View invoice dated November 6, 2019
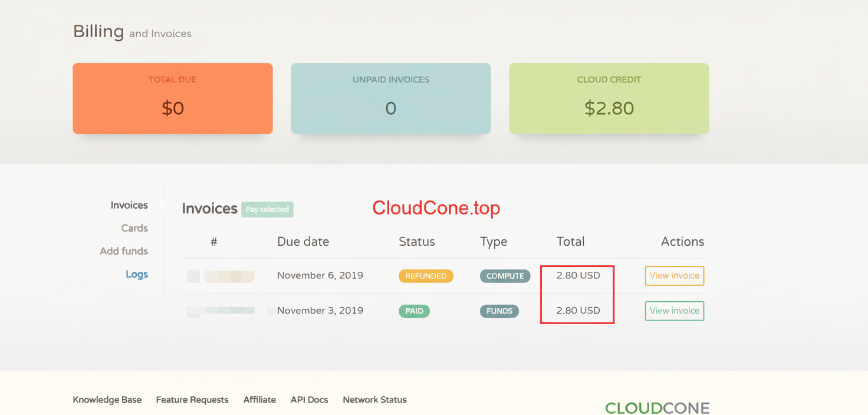 [x=674, y=275]
